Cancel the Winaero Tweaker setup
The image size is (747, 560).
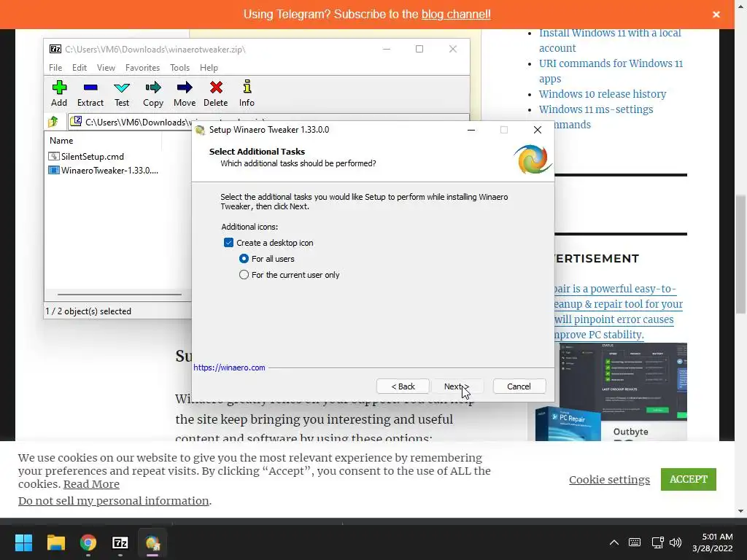click(519, 386)
